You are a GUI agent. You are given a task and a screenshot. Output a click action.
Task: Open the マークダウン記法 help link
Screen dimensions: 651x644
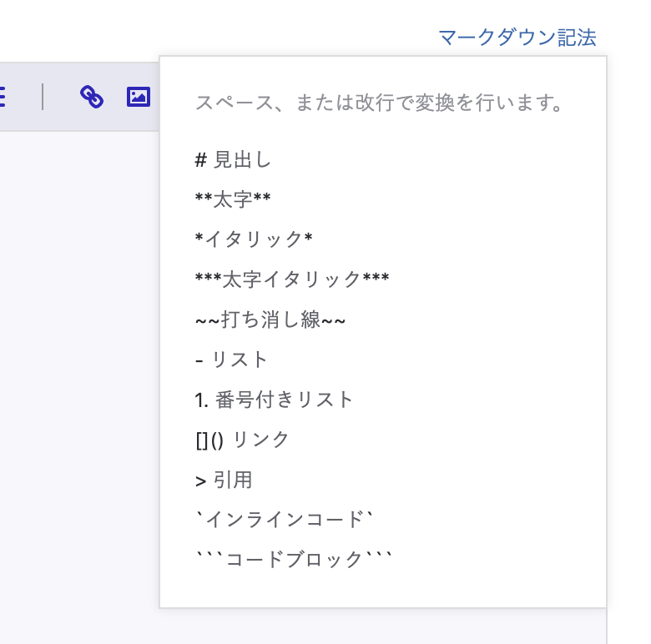pos(517,38)
